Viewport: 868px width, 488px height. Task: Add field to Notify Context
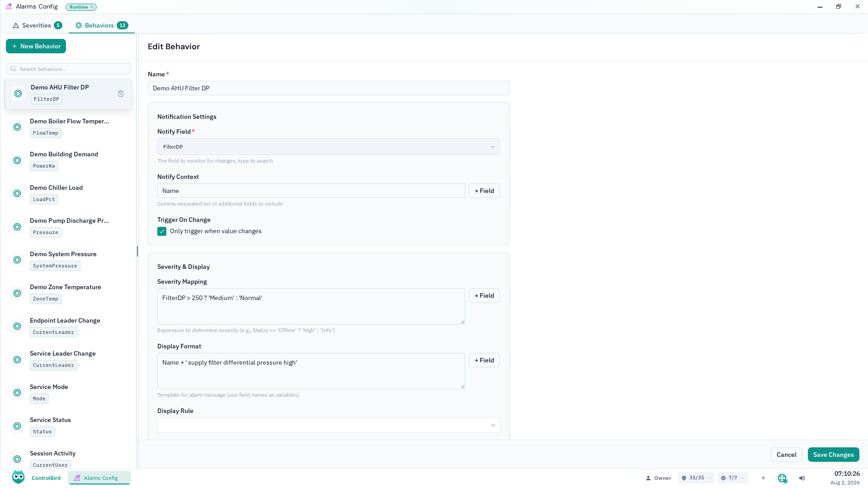tap(484, 191)
